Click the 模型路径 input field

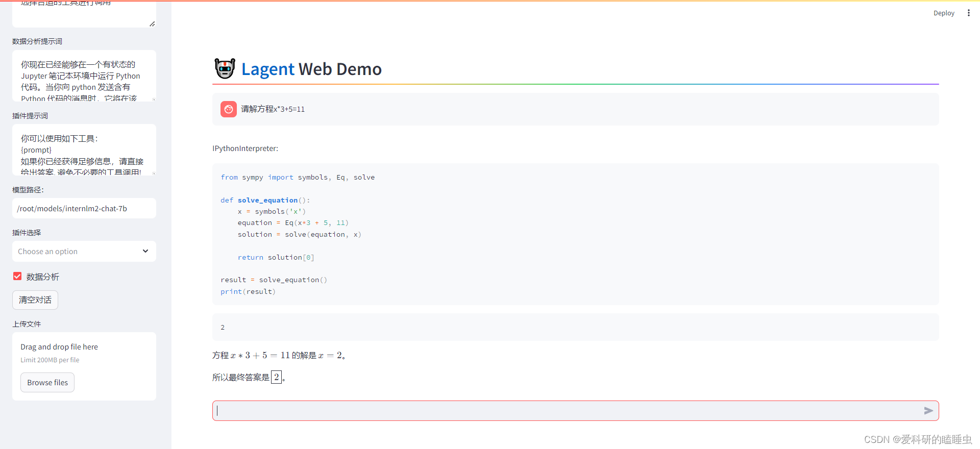[x=84, y=208]
